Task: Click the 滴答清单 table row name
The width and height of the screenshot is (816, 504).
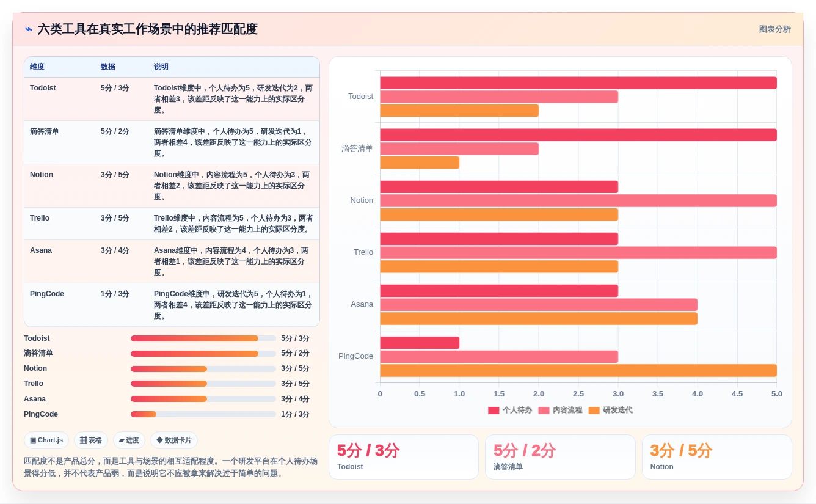Action: pos(45,131)
